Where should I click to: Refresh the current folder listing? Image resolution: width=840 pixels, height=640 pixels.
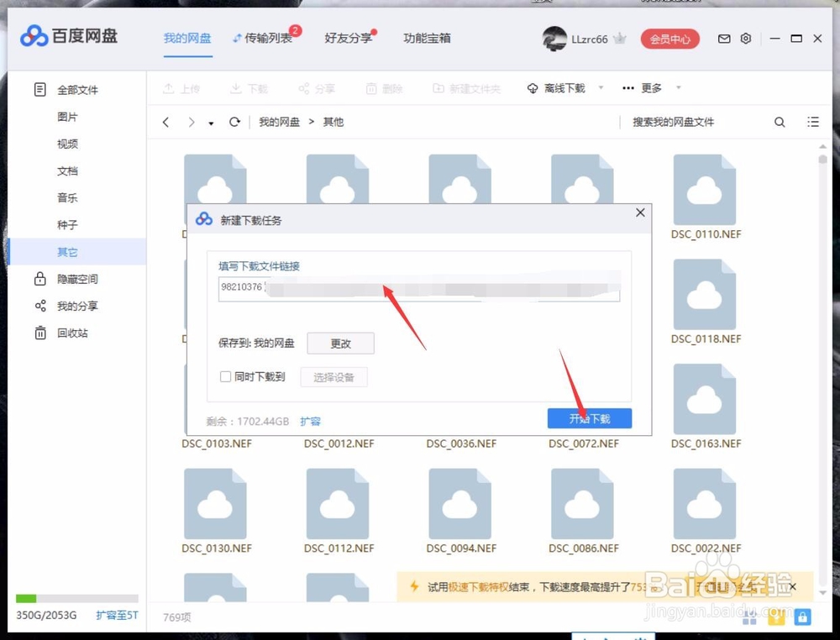(234, 122)
